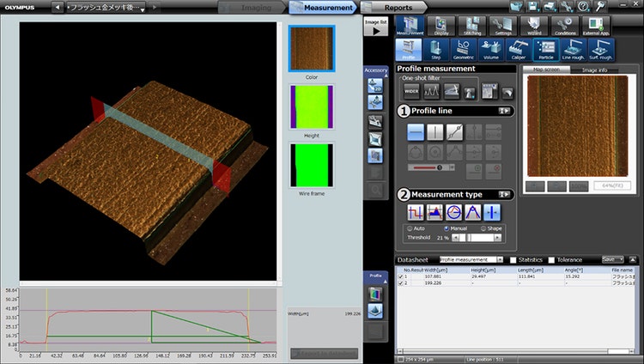Open the Datasheet Profile measurement dropdown
This screenshot has width=644, height=364.
pyautogui.click(x=471, y=258)
